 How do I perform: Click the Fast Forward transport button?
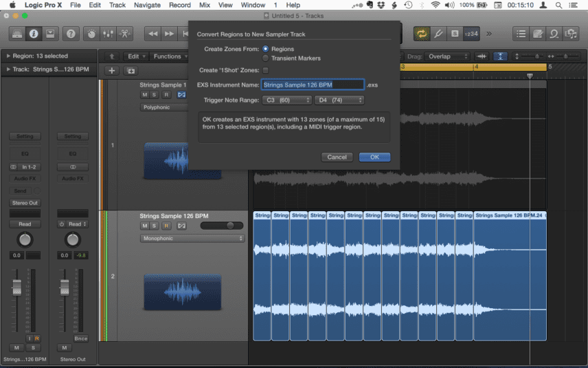click(170, 34)
